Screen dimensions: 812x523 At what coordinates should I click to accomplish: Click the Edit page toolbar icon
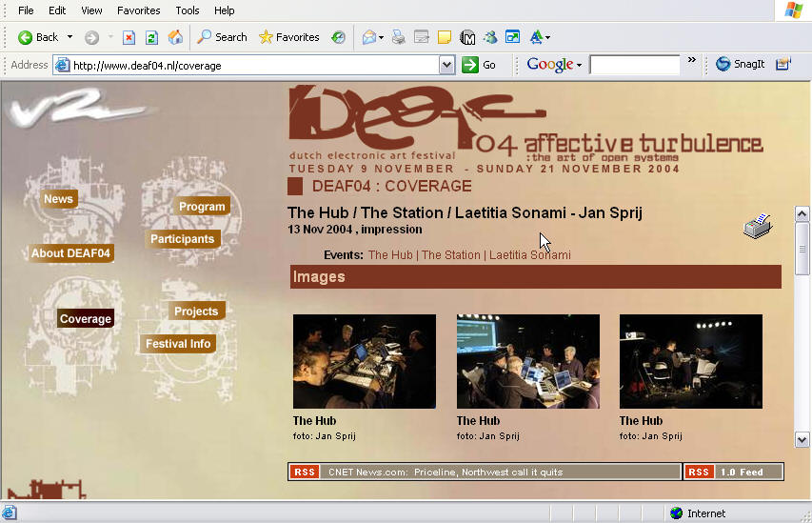pos(422,37)
